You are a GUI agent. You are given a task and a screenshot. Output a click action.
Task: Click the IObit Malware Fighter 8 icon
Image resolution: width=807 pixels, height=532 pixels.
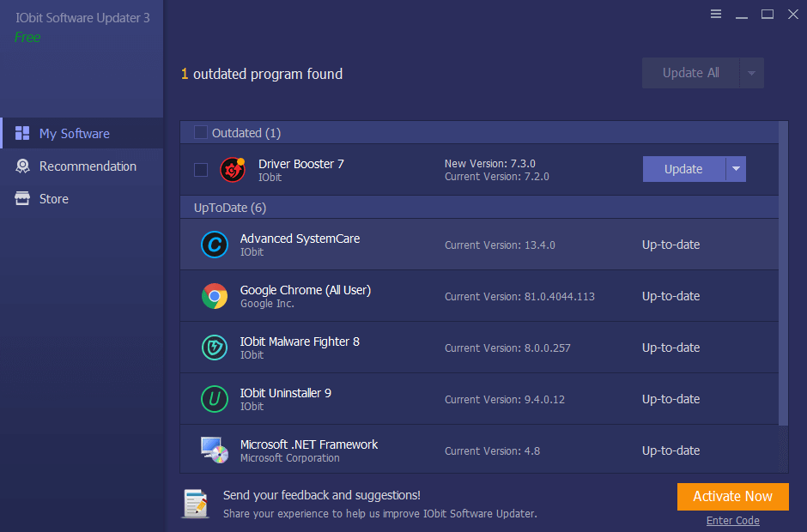tap(214, 347)
